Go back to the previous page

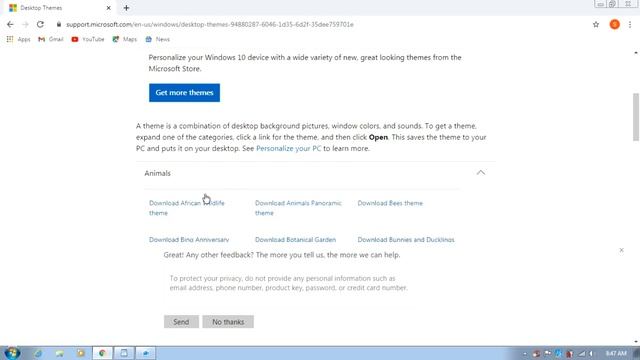pos(10,24)
